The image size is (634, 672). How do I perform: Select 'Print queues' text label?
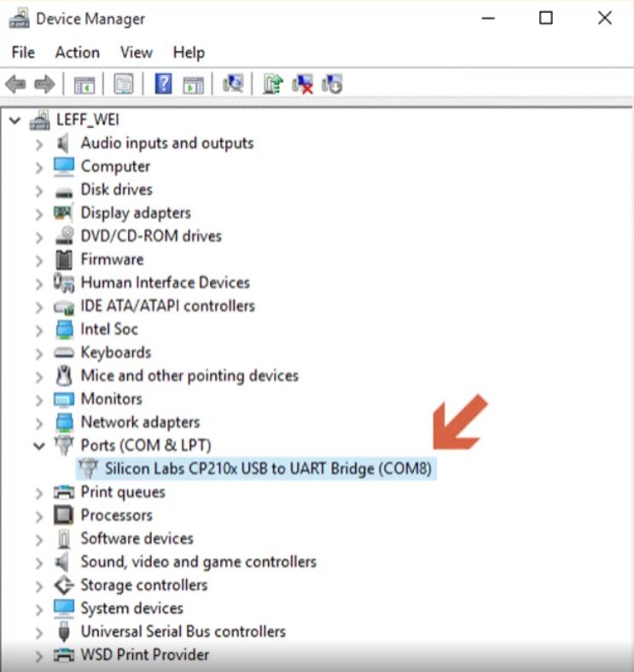[x=123, y=492]
